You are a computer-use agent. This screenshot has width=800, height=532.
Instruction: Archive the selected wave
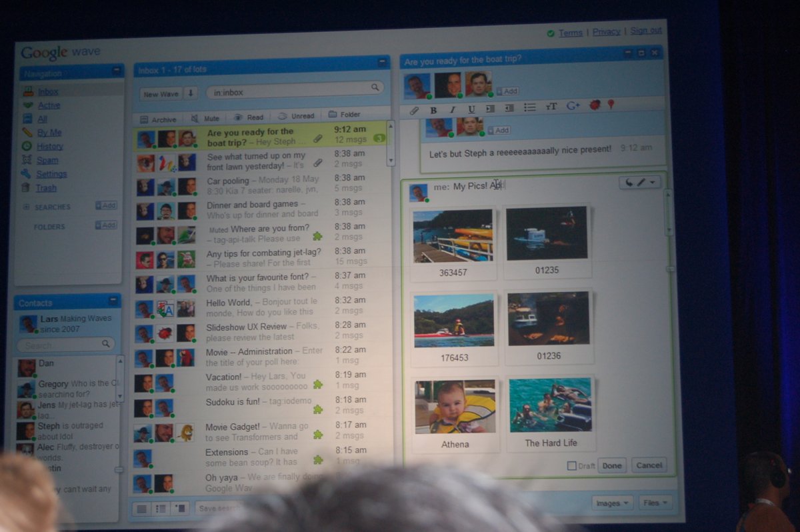click(159, 119)
